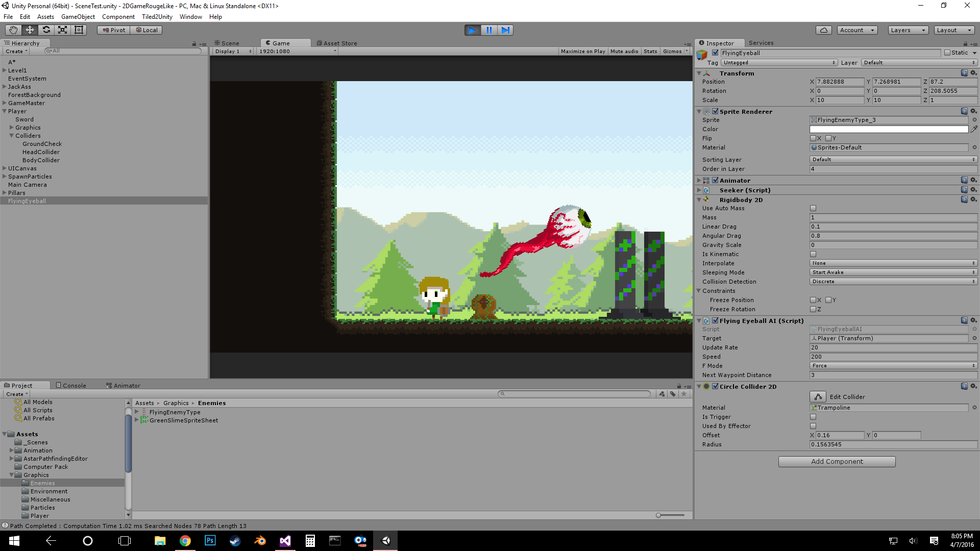Screen dimensions: 980x551
Task: Open the Component menu
Action: (118, 17)
